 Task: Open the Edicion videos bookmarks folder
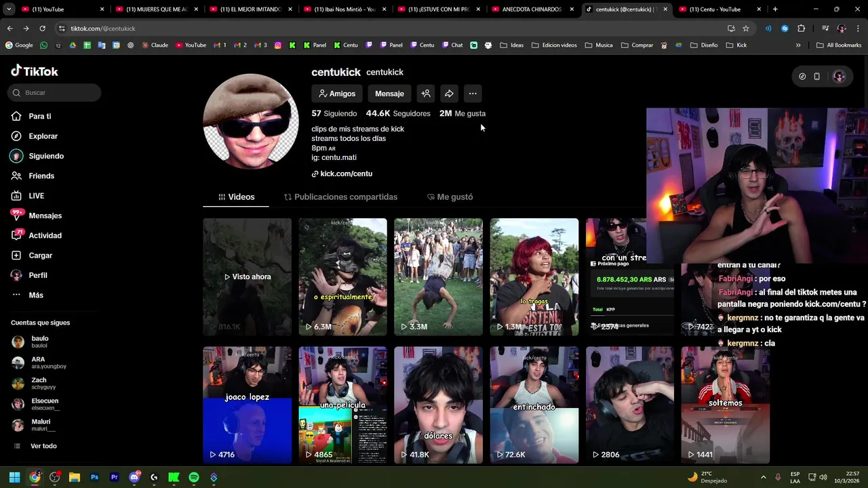tap(554, 45)
